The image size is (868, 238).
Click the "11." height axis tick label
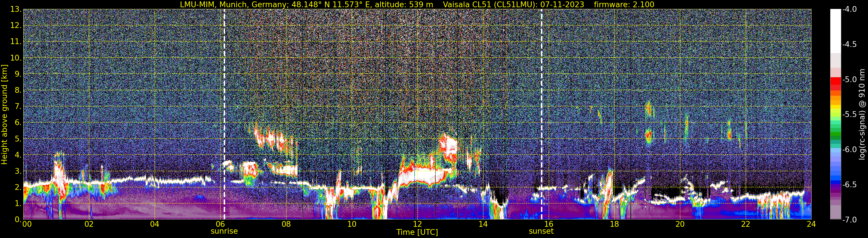pos(16,42)
